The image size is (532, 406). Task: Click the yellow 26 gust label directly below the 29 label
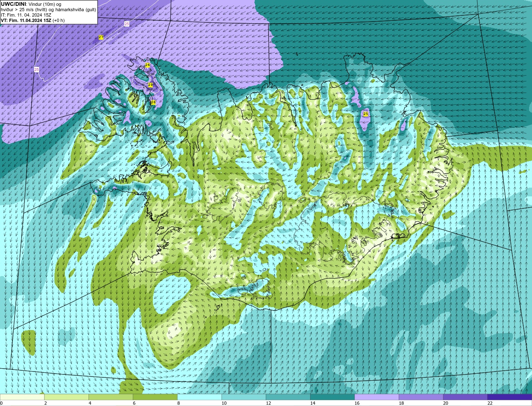[x=153, y=102]
